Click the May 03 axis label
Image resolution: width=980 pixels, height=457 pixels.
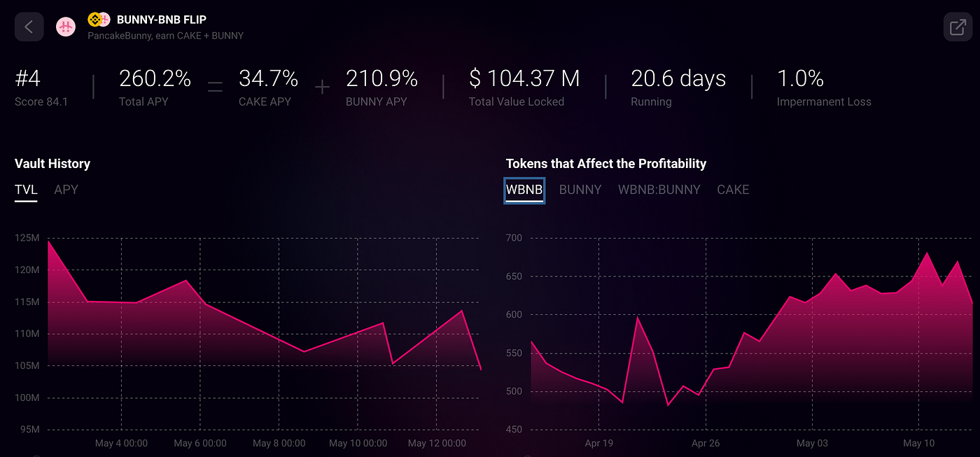point(812,443)
